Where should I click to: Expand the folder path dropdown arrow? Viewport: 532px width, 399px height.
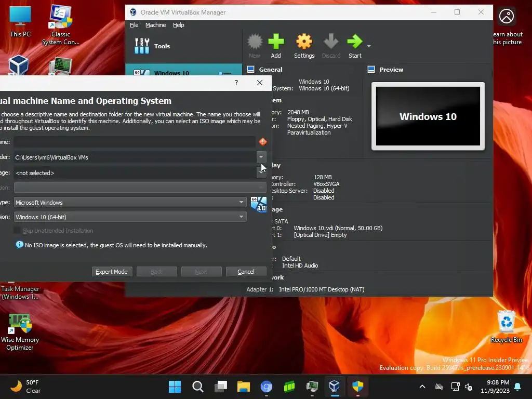click(x=261, y=157)
